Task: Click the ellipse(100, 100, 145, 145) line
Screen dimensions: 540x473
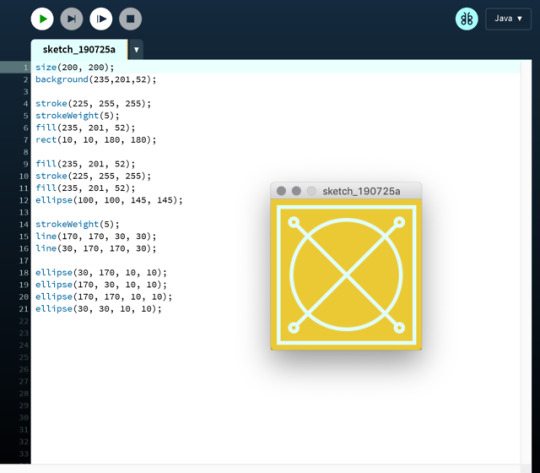Action: 109,200
